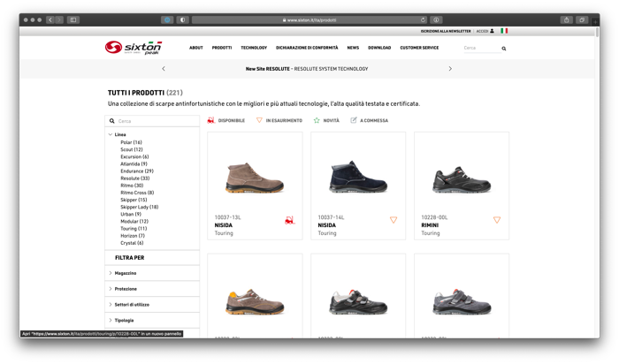Click the Safari show tabs overview button
619x364 pixels.
[x=582, y=19]
